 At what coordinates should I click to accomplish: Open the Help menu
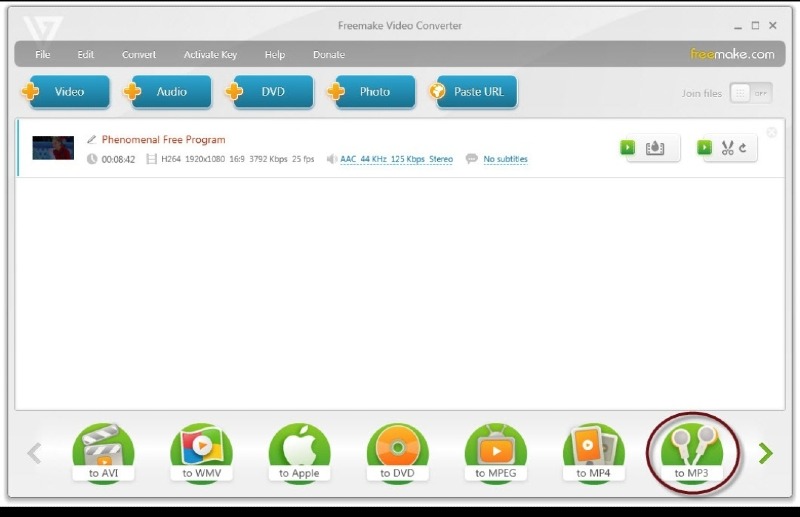[274, 55]
